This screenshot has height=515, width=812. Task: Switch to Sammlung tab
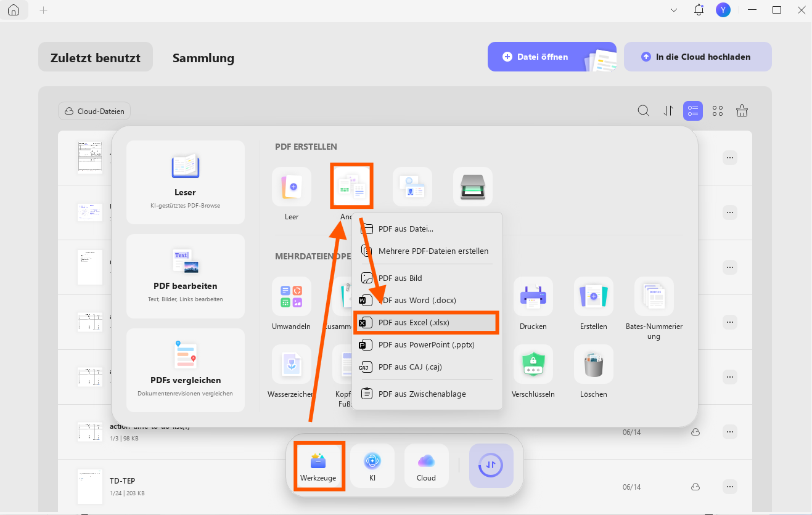coord(203,58)
